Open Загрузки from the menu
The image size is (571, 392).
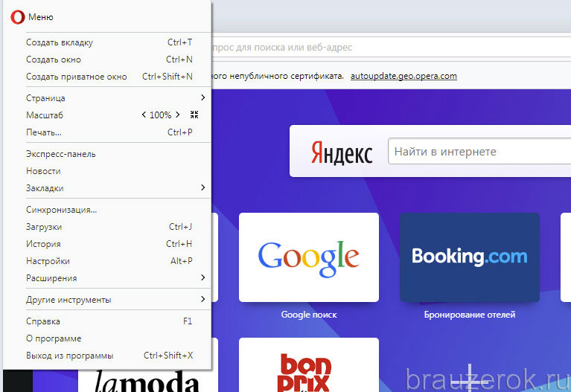(109, 227)
